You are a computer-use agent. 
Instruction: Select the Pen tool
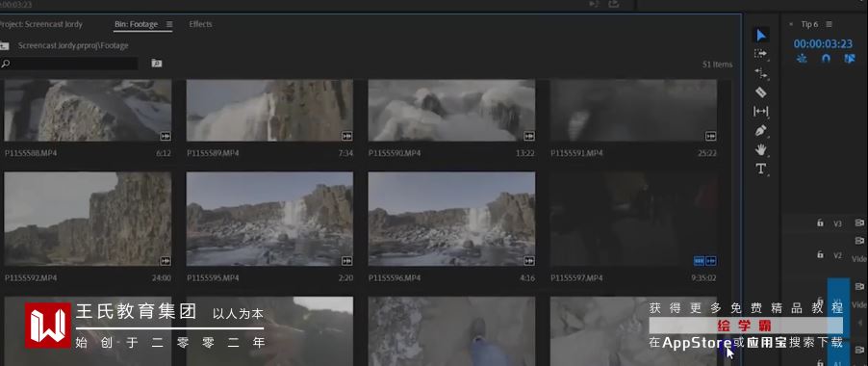point(760,131)
